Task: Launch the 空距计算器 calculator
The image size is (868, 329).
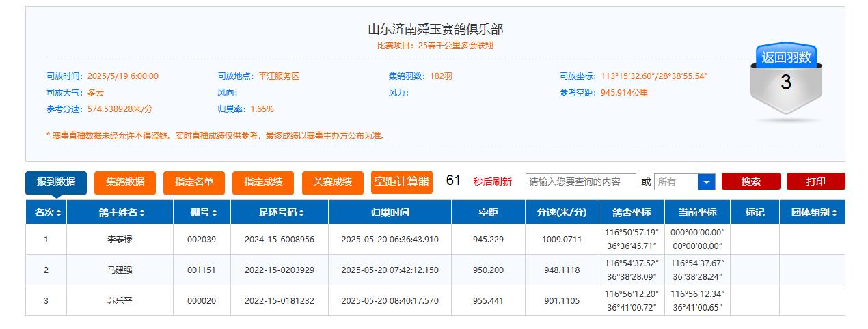Action: 402,182
